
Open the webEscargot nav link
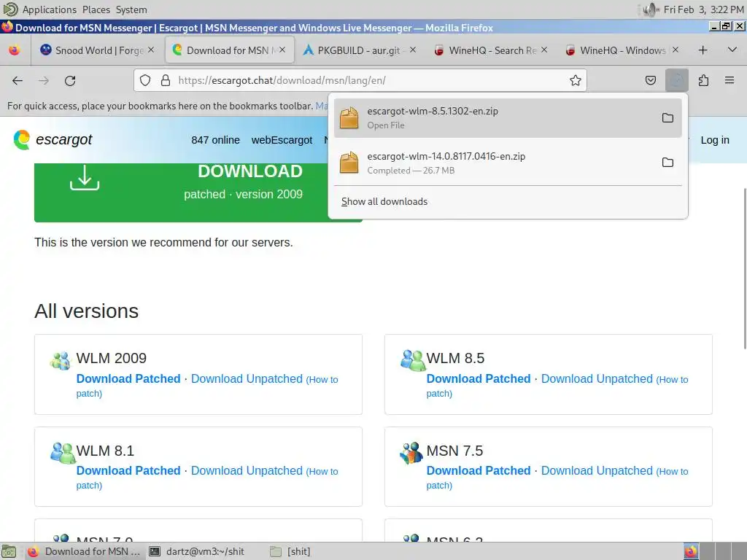[x=282, y=140]
